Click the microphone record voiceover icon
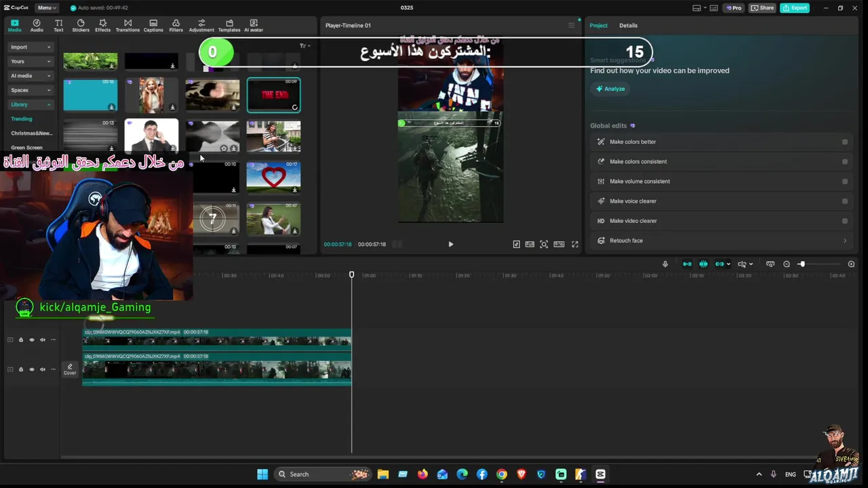Viewport: 868px width, 488px height. tap(665, 264)
